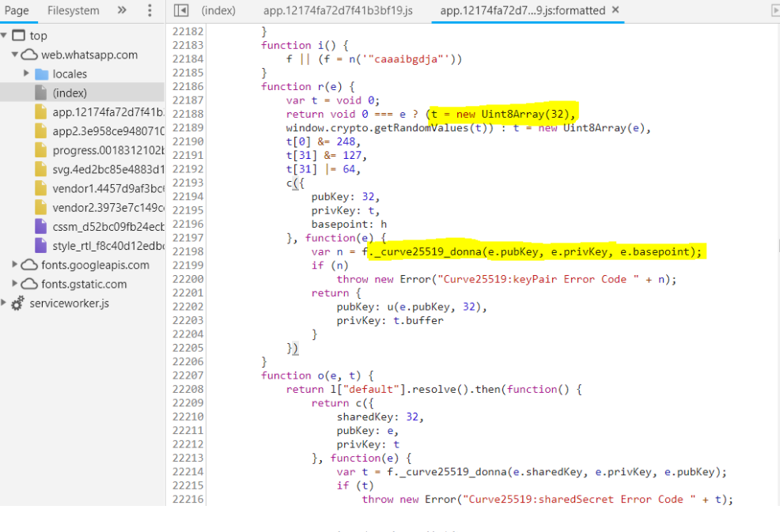
Task: Click the cloud icon beside fonts.gstatic.com
Action: pos(30,284)
